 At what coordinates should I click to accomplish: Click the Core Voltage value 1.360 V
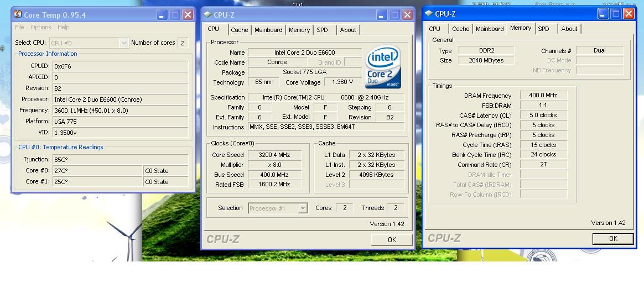[x=343, y=82]
